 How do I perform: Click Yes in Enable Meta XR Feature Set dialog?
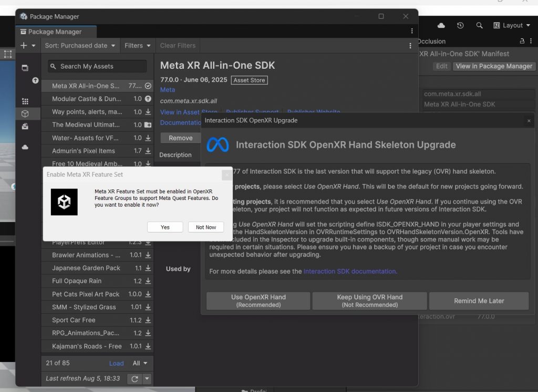tap(165, 227)
